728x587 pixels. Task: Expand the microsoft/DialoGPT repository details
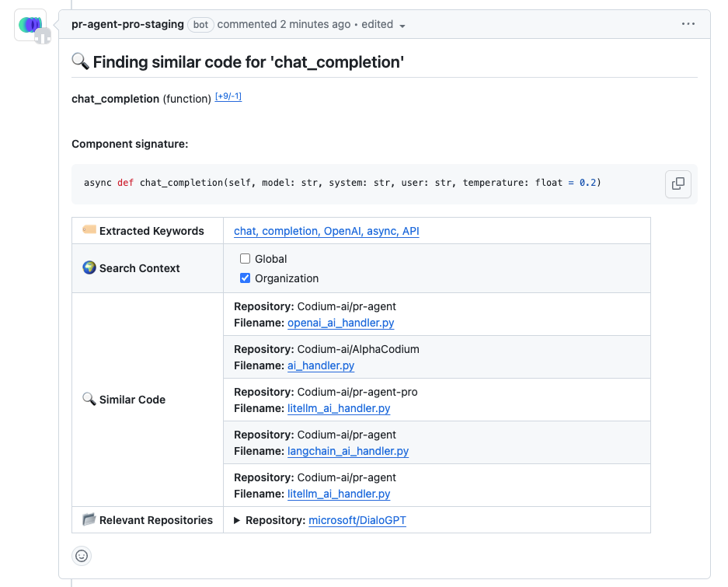point(238,520)
